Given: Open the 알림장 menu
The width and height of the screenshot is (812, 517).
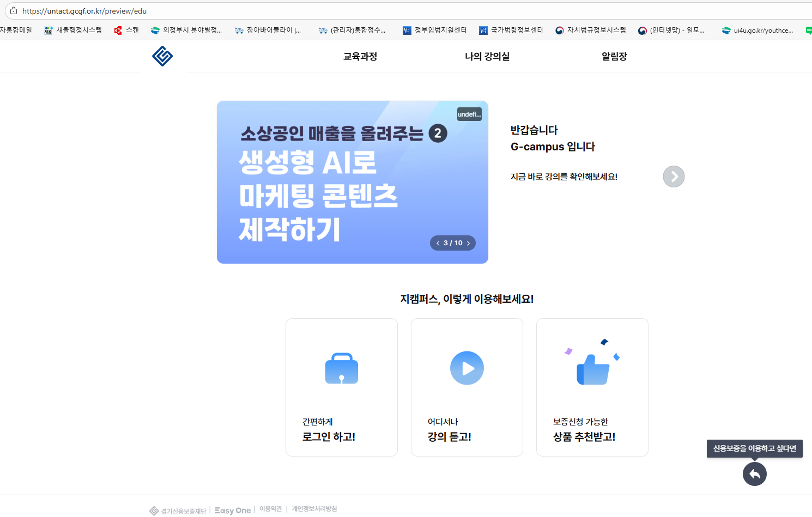Looking at the screenshot, I should (614, 56).
